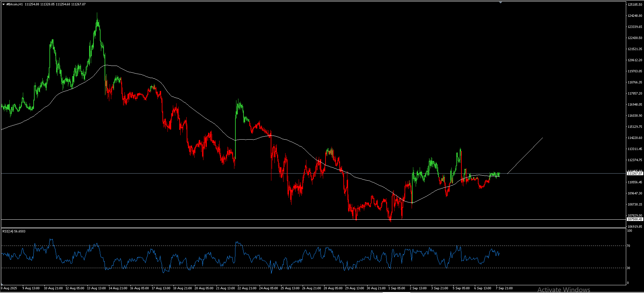The image size is (644, 293).
Task: Click the RSI level 70 scale value
Action: 628,246
